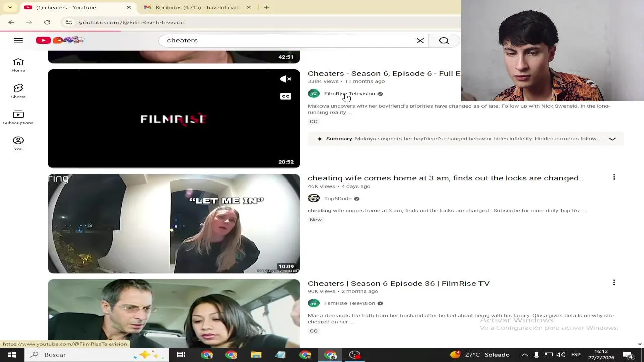Click '338K views' text under Episode 6
Image resolution: width=644 pixels, height=362 pixels.
point(323,81)
